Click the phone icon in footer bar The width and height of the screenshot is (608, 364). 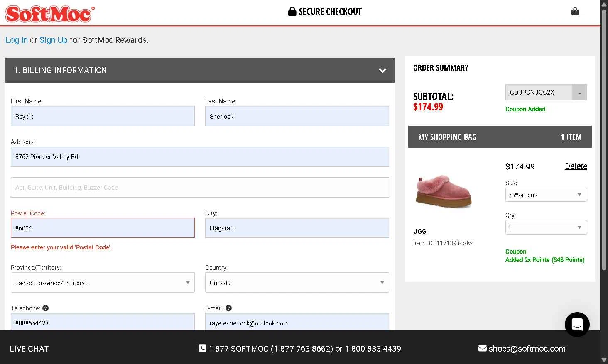tap(202, 348)
